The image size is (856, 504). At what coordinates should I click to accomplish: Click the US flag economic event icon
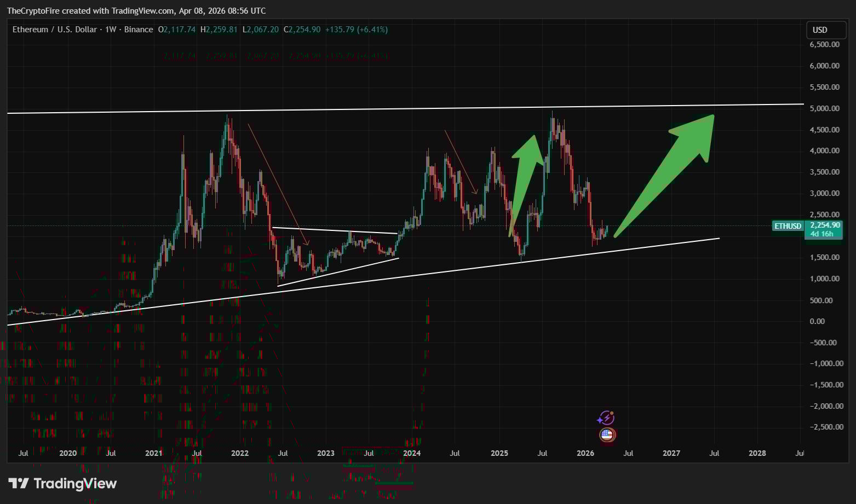(608, 435)
